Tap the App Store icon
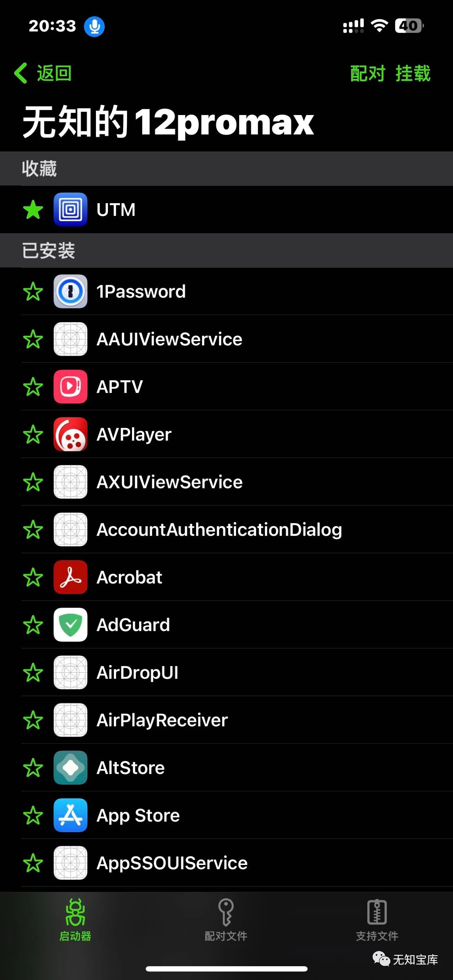Image resolution: width=453 pixels, height=980 pixels. pos(70,815)
